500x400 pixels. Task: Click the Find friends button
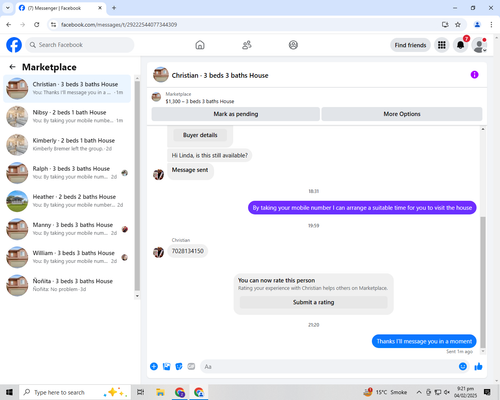point(410,45)
